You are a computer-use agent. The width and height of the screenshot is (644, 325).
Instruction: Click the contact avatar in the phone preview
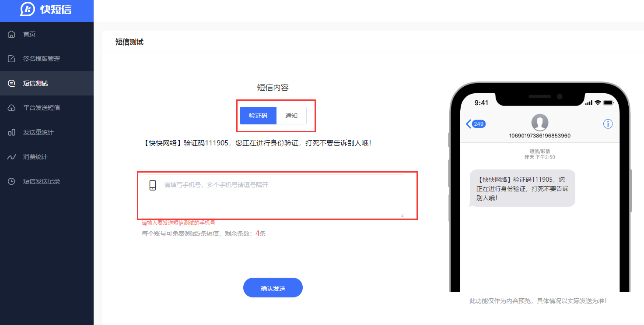point(539,123)
